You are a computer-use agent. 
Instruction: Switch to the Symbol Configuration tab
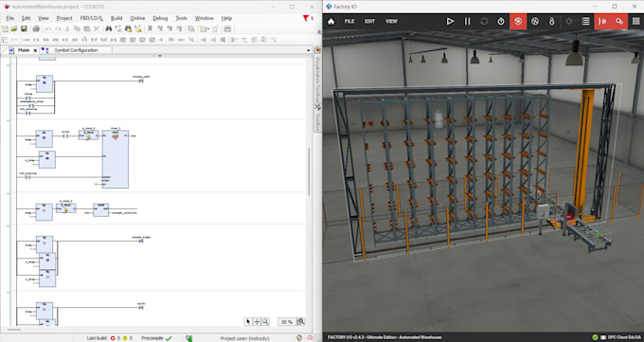[x=76, y=50]
